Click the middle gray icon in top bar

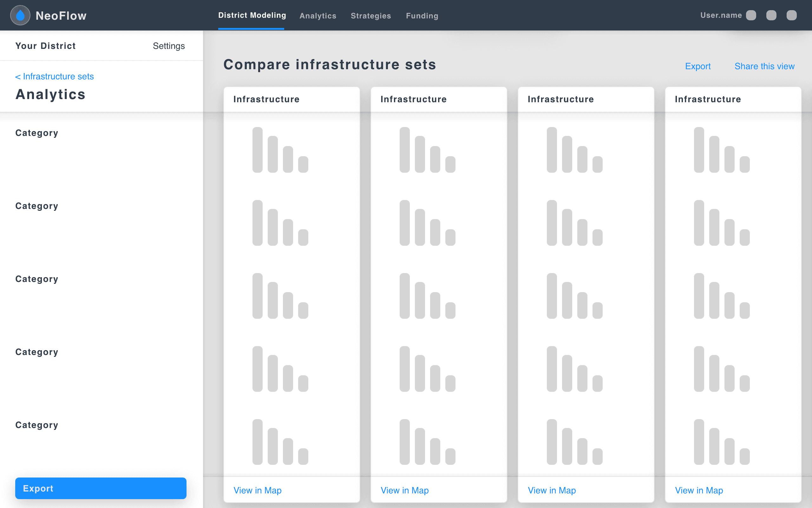[771, 15]
